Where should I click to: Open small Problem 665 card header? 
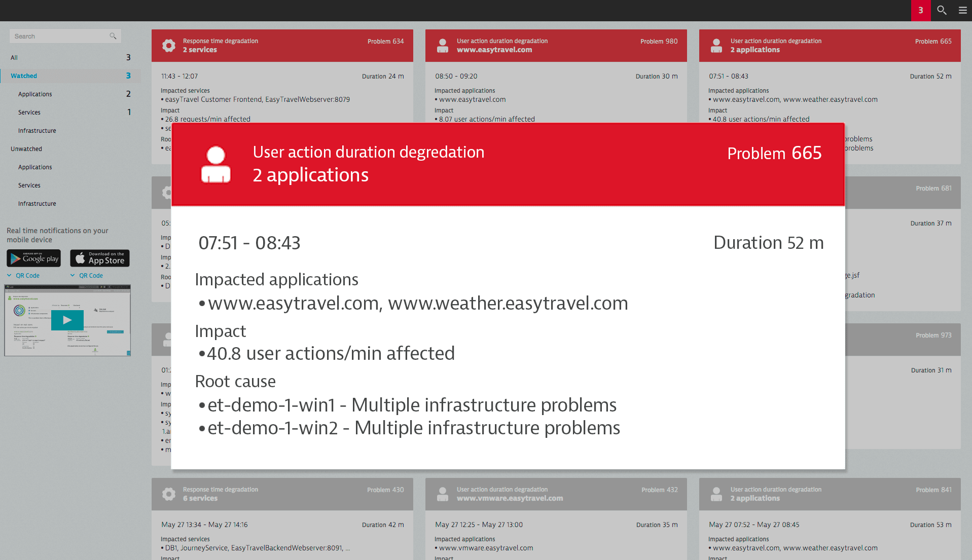[830, 46]
